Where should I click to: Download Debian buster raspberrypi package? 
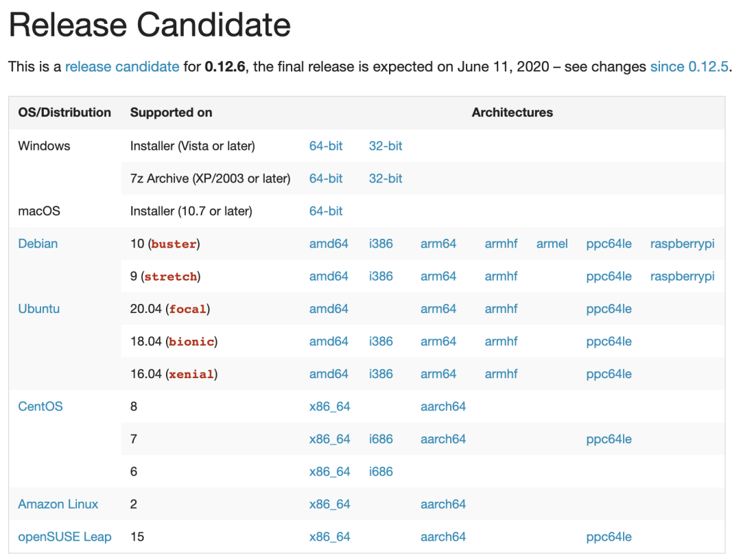tap(682, 244)
